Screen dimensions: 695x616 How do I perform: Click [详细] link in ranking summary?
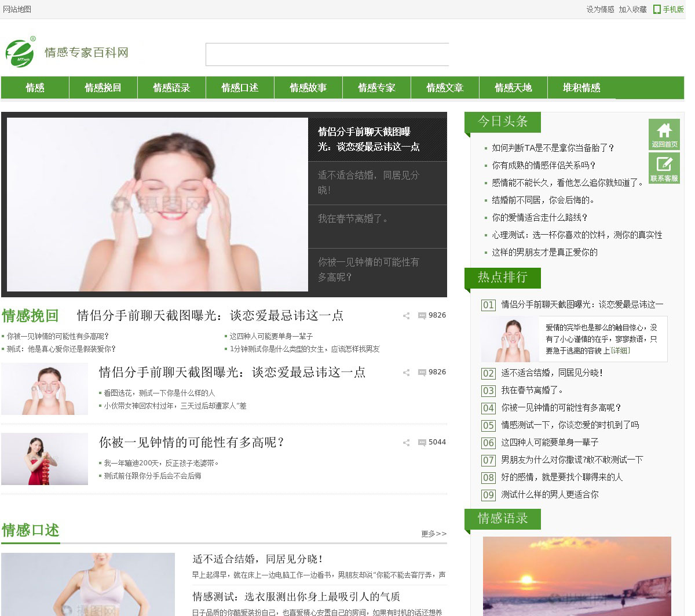tap(620, 351)
